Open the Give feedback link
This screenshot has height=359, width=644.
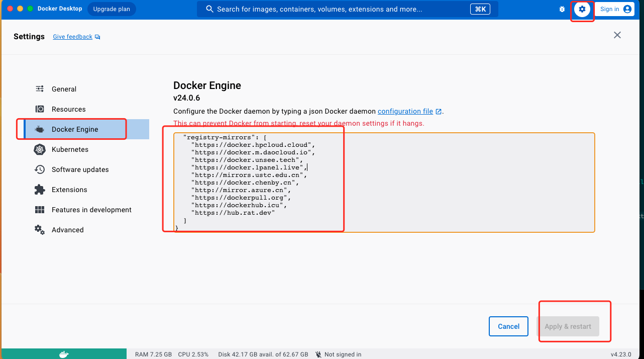point(72,37)
